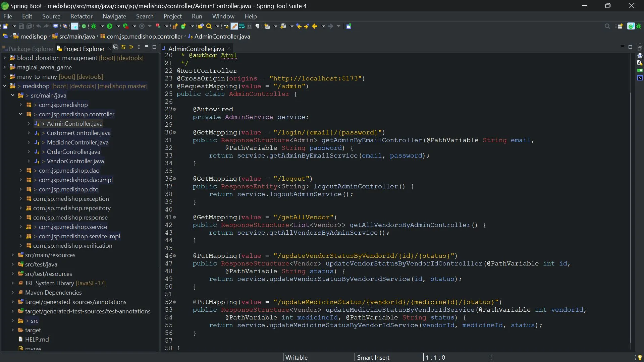Toggle the highlighted toolbar button left of the power icon
This screenshot has width=644, height=362.
coord(74,26)
